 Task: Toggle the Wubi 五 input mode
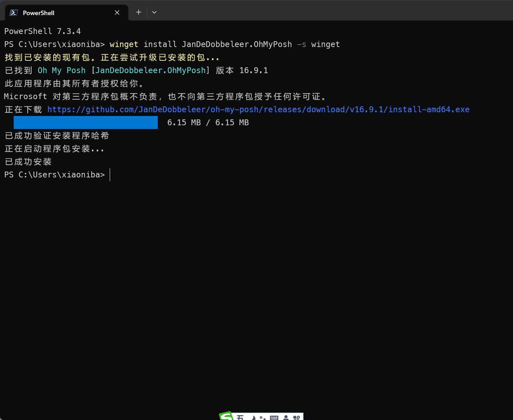click(x=240, y=418)
